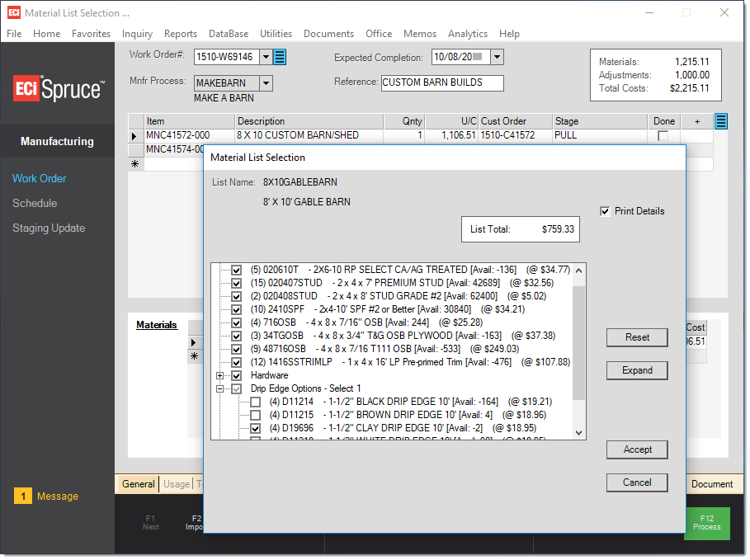Image resolution: width=750 pixels, height=560 pixels.
Task: Open the Favorites menu
Action: [x=91, y=34]
